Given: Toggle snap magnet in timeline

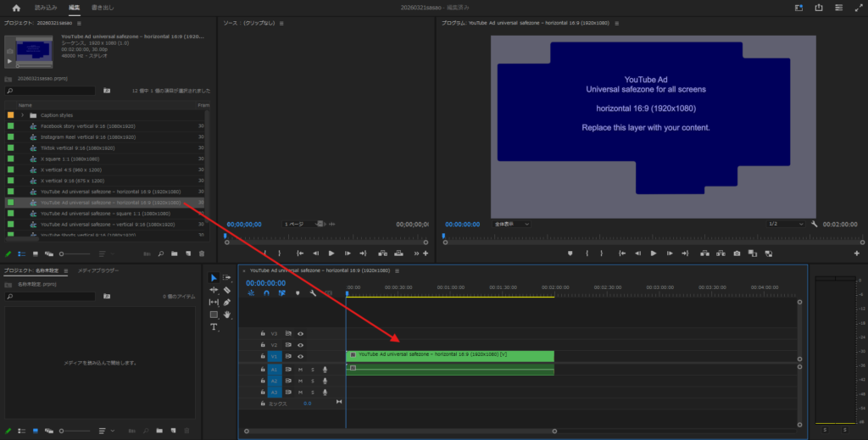Looking at the screenshot, I should [267, 293].
